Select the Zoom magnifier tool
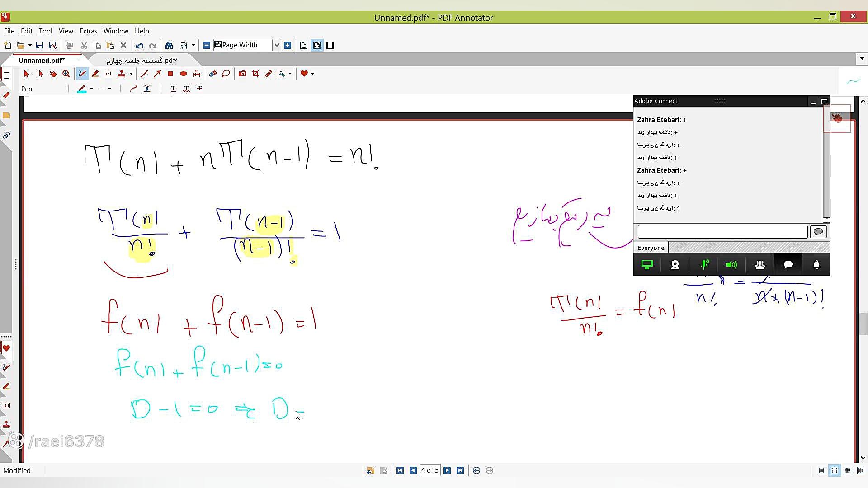 coord(66,74)
